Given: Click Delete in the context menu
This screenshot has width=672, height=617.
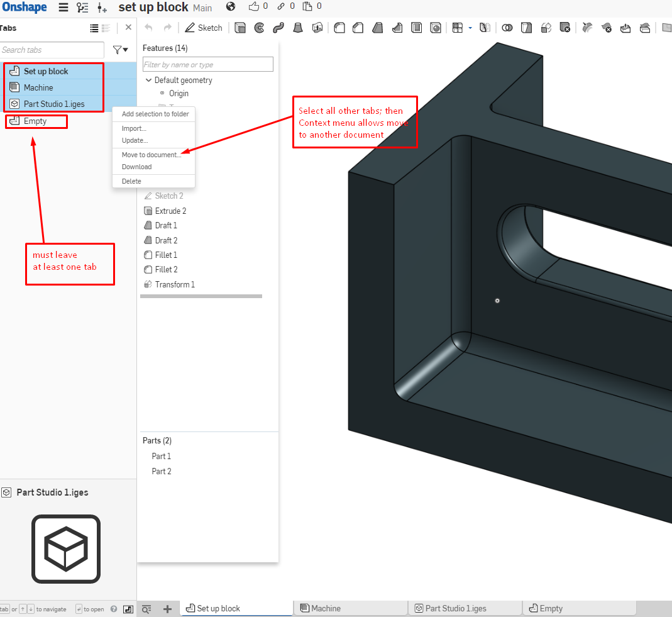Looking at the screenshot, I should click(131, 181).
